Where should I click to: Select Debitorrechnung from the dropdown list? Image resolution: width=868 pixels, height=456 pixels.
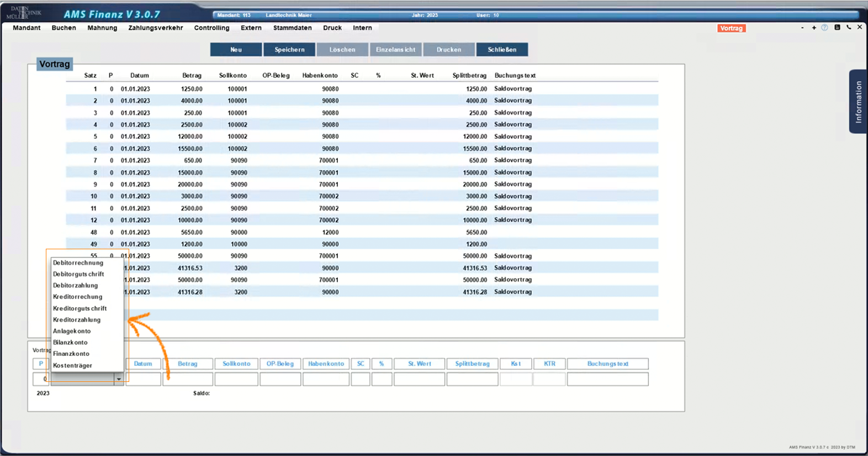click(78, 263)
